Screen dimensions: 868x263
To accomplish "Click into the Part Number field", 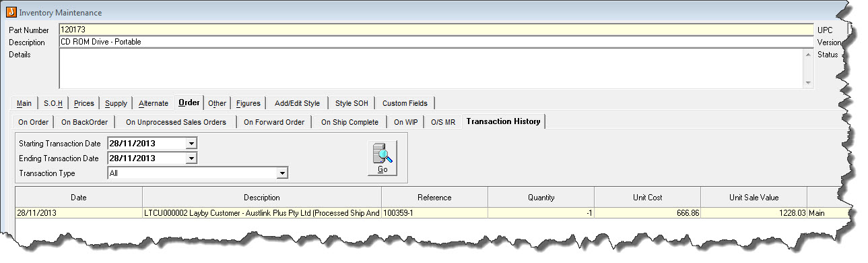I will [436, 30].
